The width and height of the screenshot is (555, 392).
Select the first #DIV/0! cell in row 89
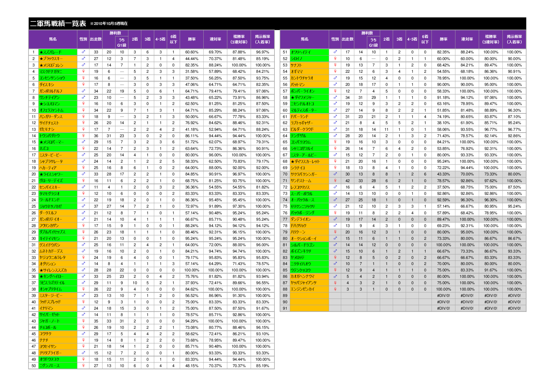click(444, 295)
